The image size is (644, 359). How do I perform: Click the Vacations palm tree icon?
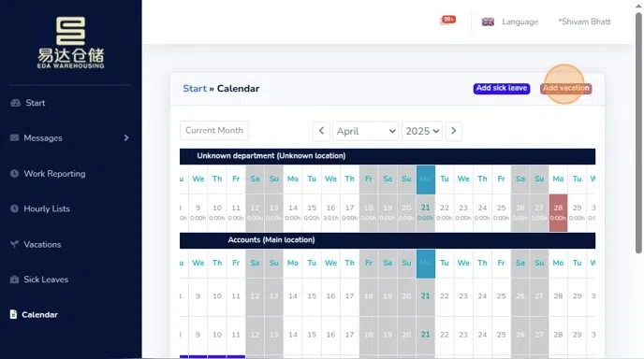coord(14,244)
